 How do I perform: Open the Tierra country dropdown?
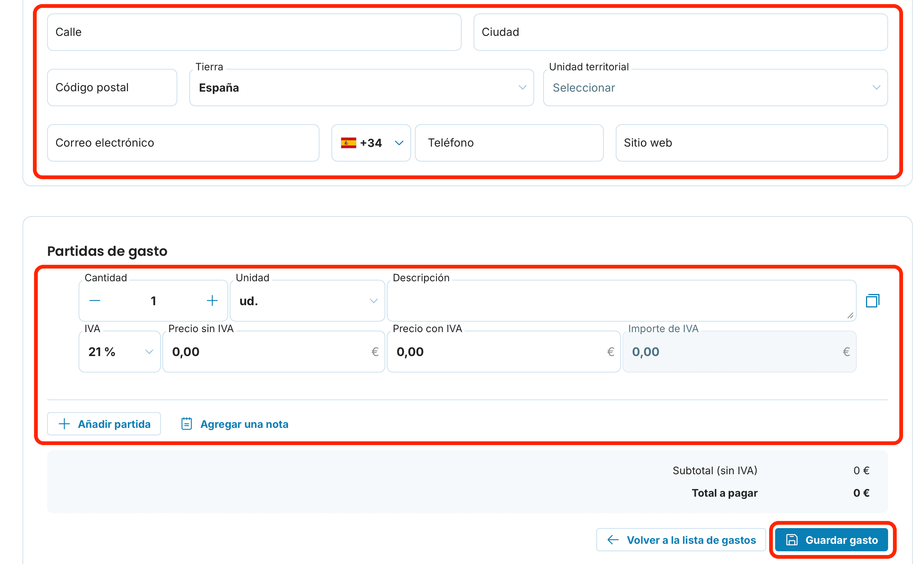point(361,88)
